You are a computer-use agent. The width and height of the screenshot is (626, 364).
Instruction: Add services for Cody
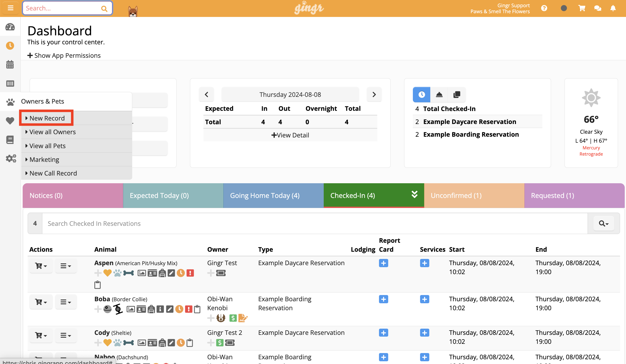tap(425, 333)
